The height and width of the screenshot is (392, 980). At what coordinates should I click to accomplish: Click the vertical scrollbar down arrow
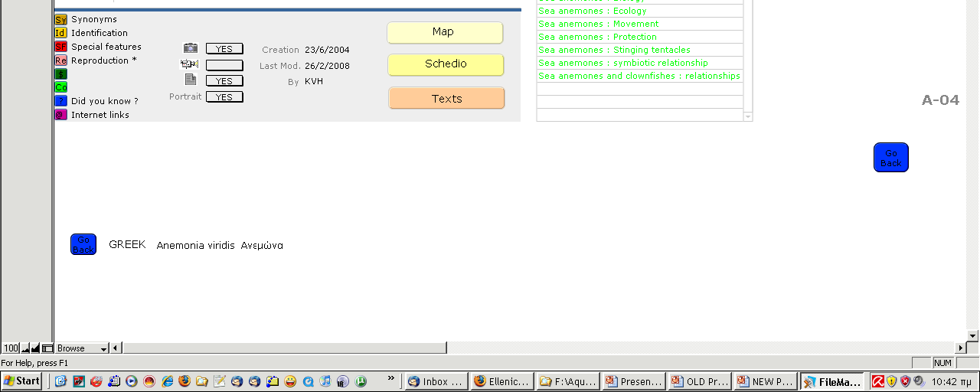point(973,336)
